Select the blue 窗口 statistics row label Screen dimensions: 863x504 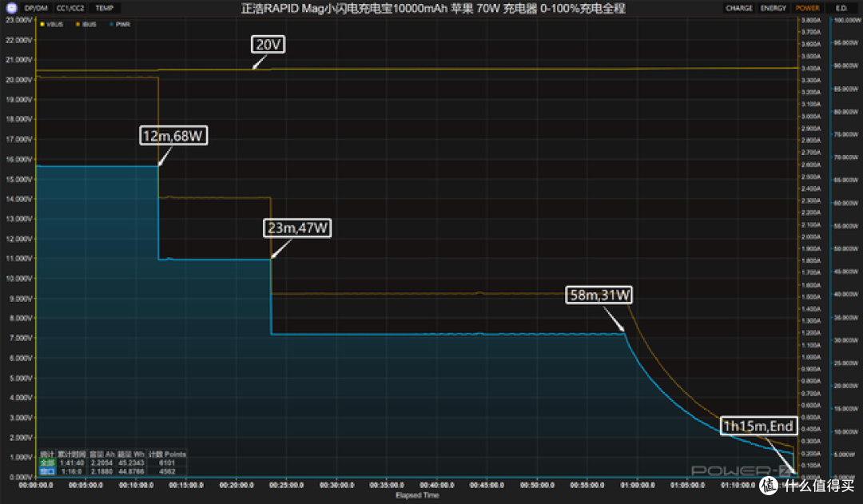pos(47,471)
